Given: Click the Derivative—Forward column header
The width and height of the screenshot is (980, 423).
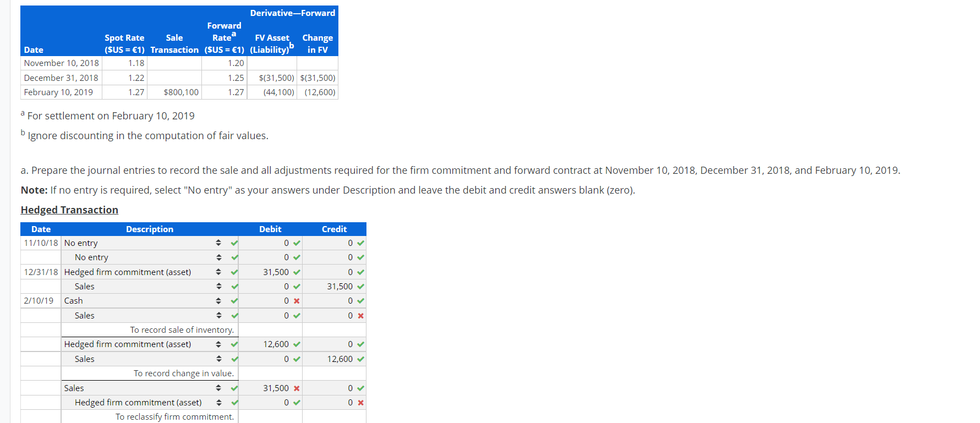Looking at the screenshot, I should [293, 13].
